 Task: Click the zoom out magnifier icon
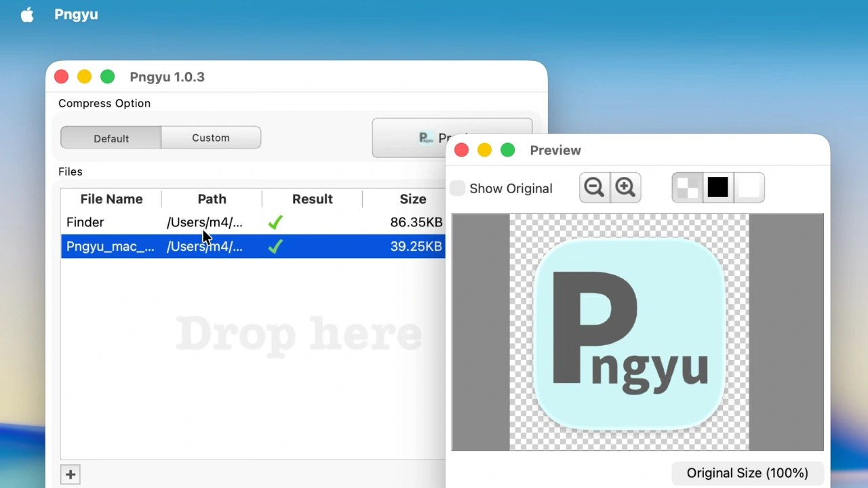click(594, 188)
